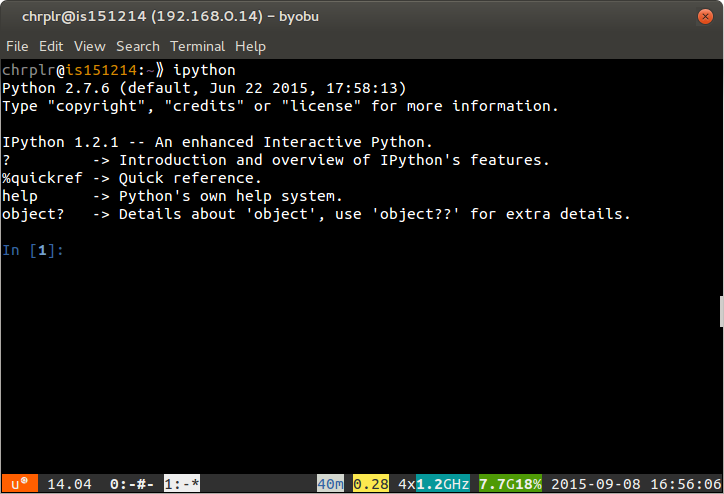
Task: Close the byobu terminal window
Action: point(706,17)
